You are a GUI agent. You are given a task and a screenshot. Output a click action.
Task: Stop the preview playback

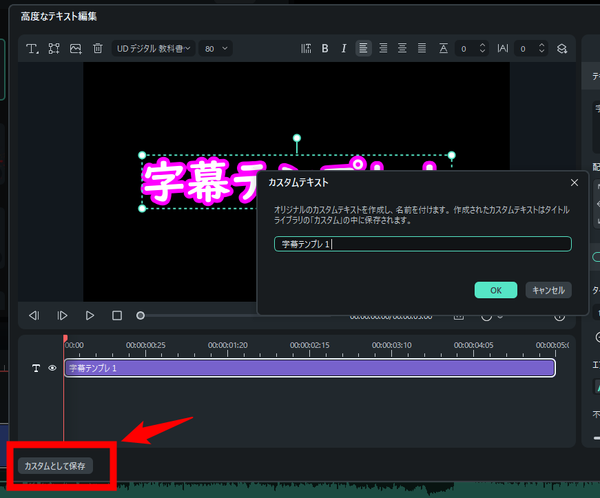[x=117, y=315]
